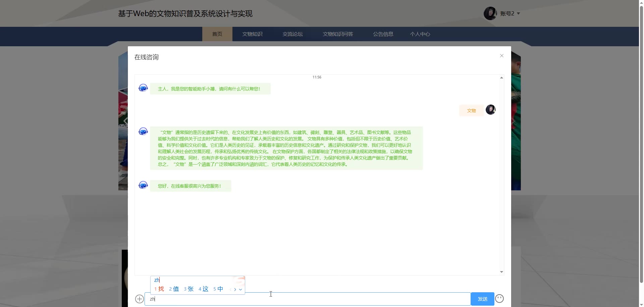The width and height of the screenshot is (644, 307).
Task: Click the chat scrollbar up arrow
Action: [501, 77]
